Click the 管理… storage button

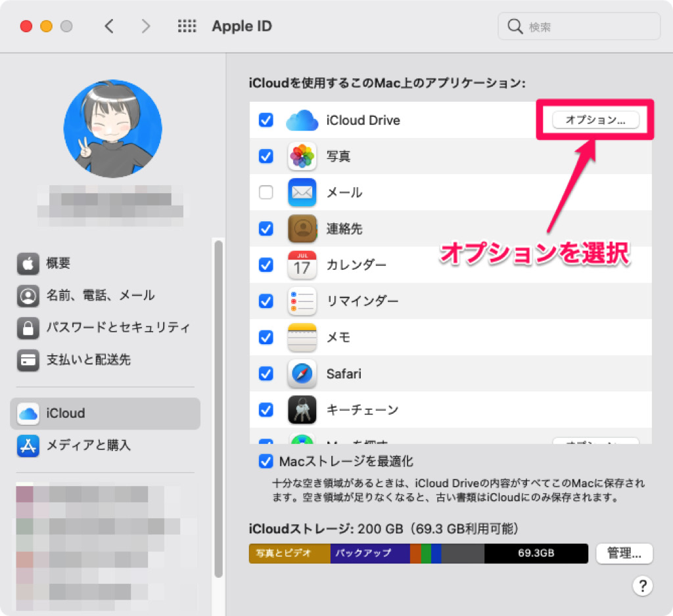coord(624,554)
